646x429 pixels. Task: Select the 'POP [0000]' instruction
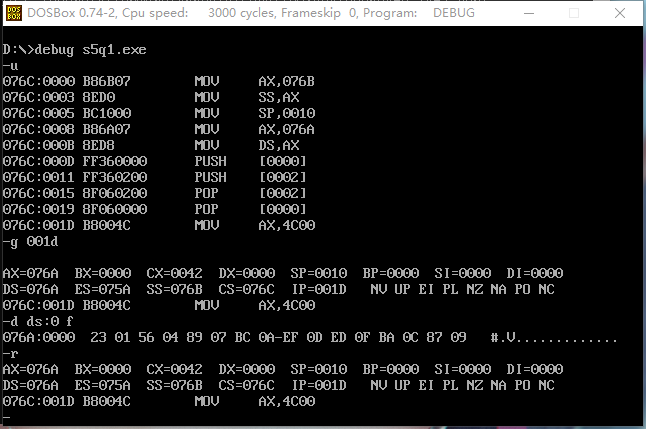(x=250, y=209)
